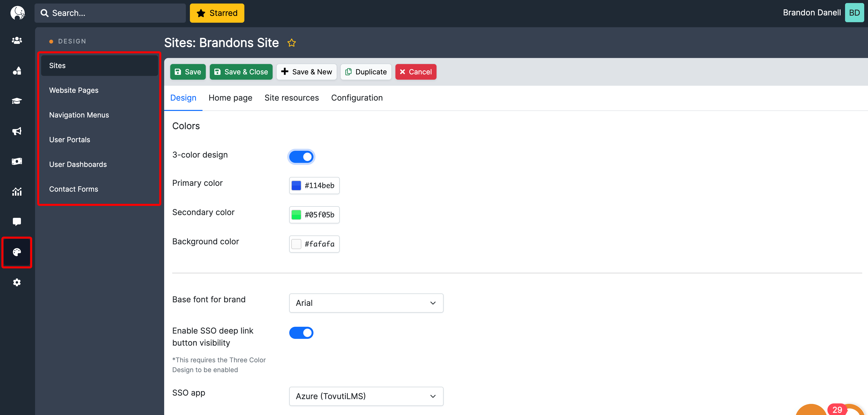Viewport: 868px width, 415px height.
Task: Open the Starred button in the header
Action: [x=217, y=13]
